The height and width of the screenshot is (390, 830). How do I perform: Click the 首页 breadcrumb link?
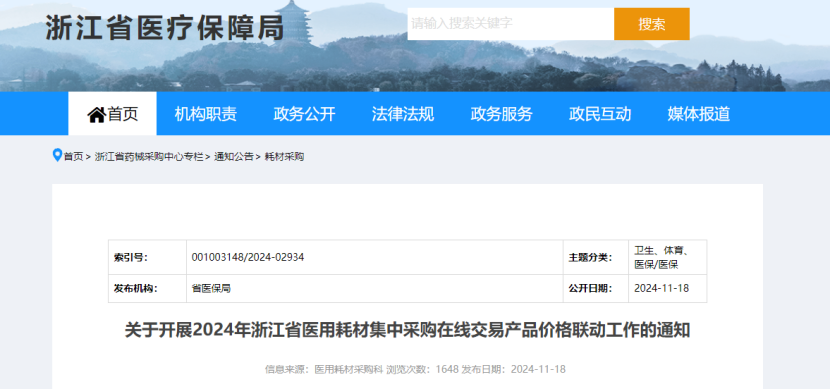click(x=74, y=157)
